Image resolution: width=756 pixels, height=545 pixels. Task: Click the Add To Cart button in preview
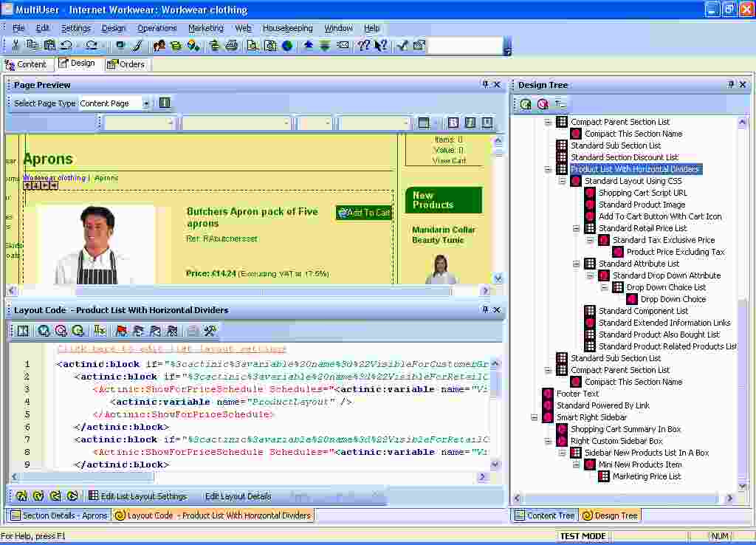pos(363,213)
